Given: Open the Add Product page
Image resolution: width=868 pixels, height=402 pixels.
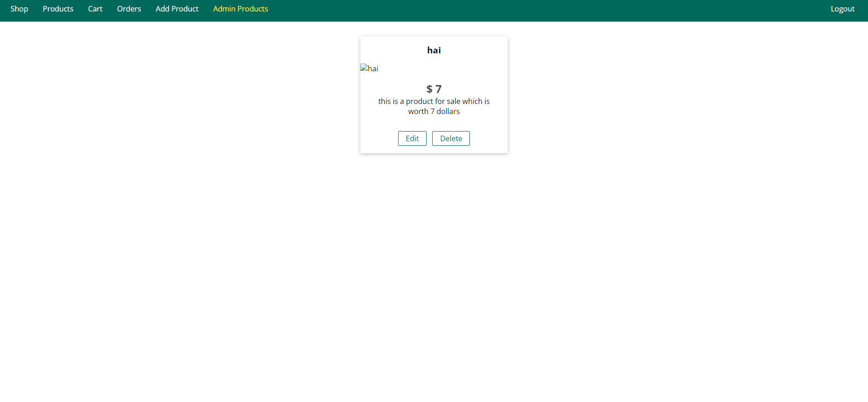Looking at the screenshot, I should (x=177, y=9).
